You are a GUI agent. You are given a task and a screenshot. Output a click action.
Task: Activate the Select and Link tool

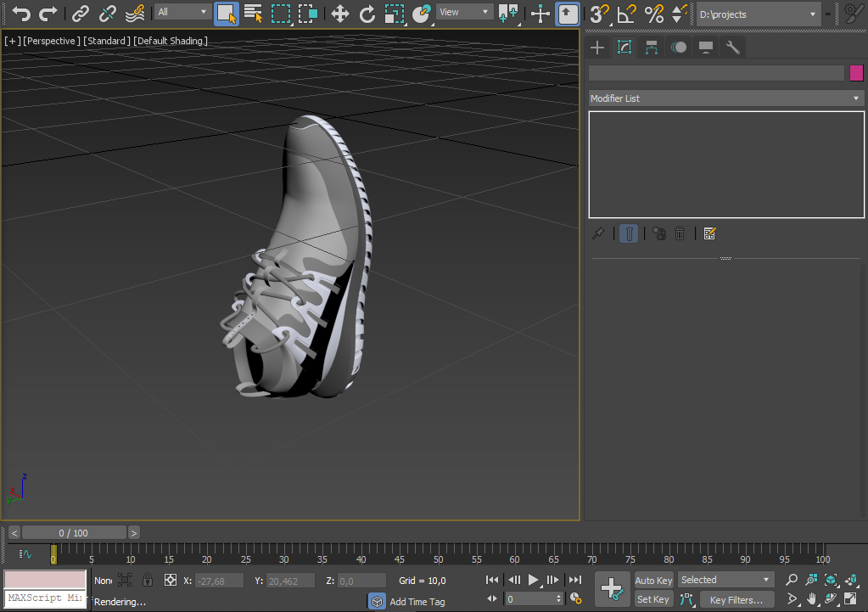tap(80, 14)
